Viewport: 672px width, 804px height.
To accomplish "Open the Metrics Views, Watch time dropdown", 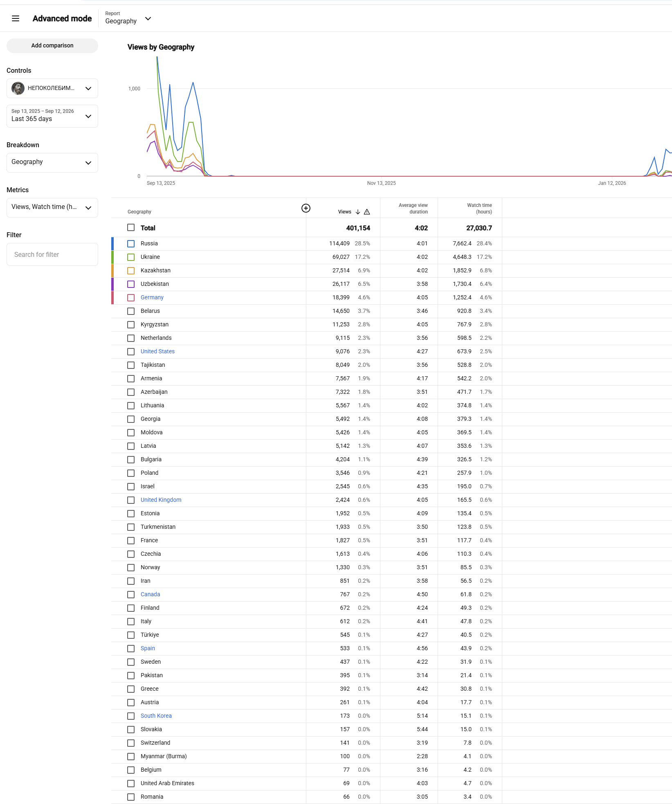I will [x=52, y=208].
